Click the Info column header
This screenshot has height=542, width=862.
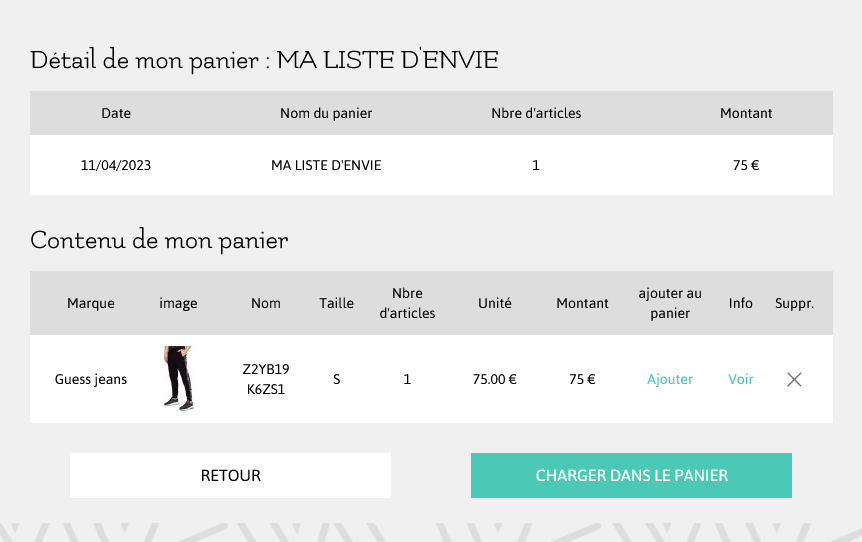(741, 303)
